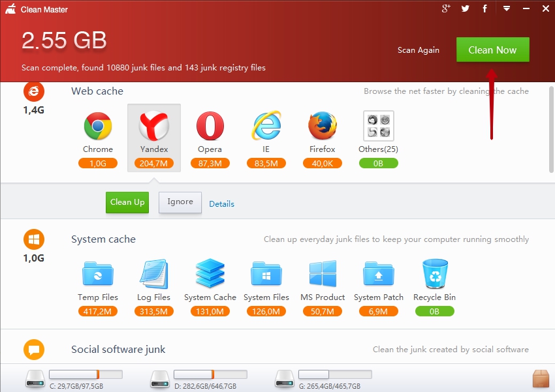The width and height of the screenshot is (555, 392).
Task: Click Scan Again
Action: [419, 50]
